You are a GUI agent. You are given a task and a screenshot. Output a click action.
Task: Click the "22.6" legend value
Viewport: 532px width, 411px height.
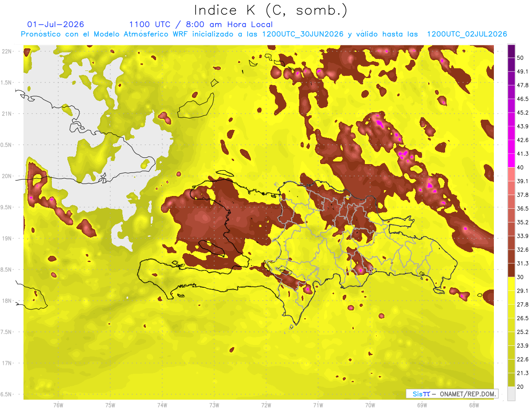pyautogui.click(x=523, y=360)
